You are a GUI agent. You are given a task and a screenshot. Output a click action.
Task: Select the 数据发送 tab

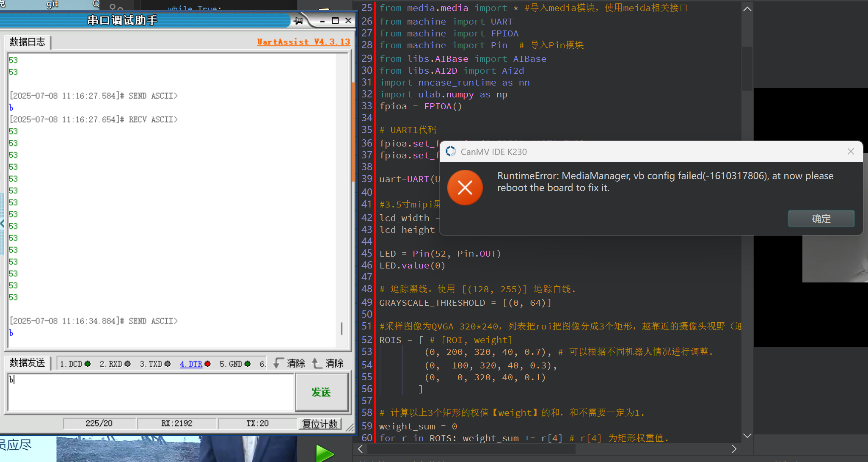[x=27, y=363]
